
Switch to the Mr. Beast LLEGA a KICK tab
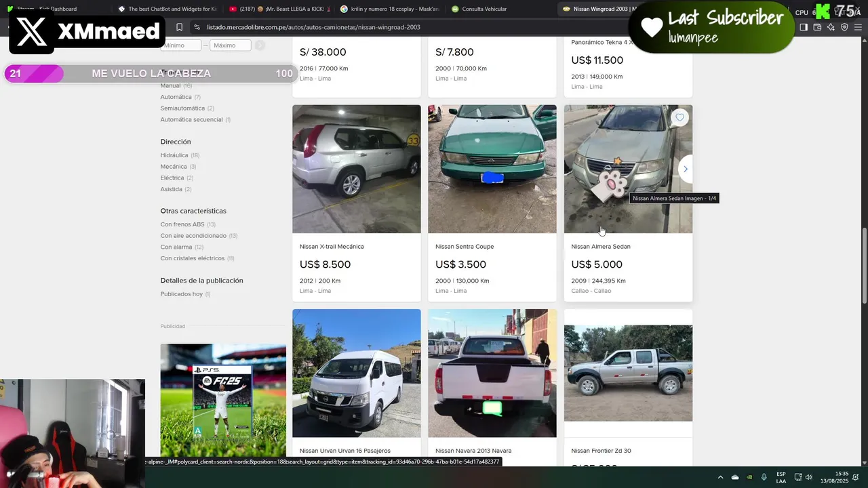click(x=278, y=9)
